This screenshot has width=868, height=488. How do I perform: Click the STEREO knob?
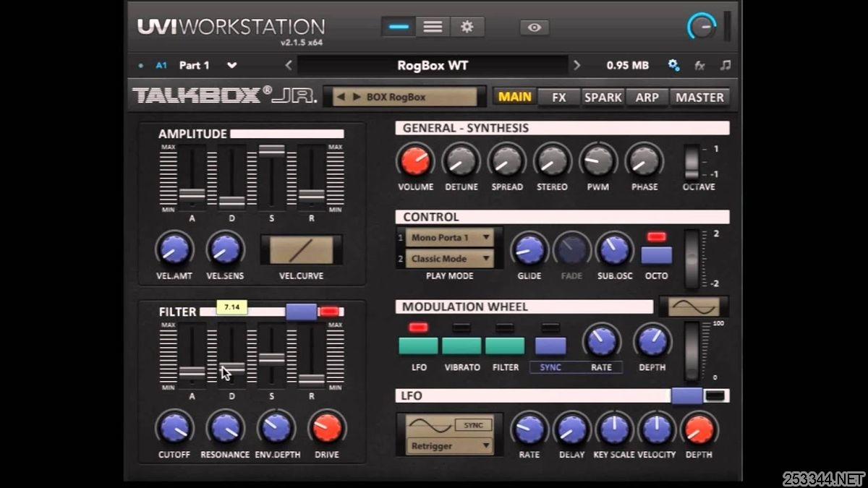point(552,160)
